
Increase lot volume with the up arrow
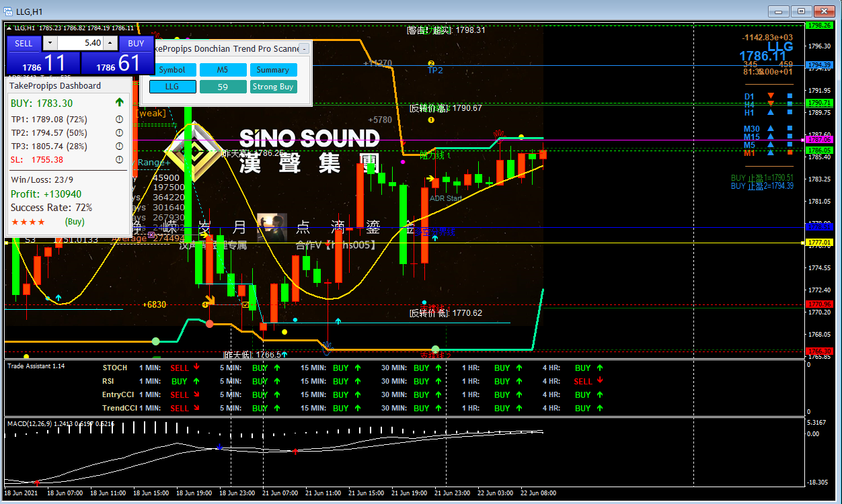[111, 43]
